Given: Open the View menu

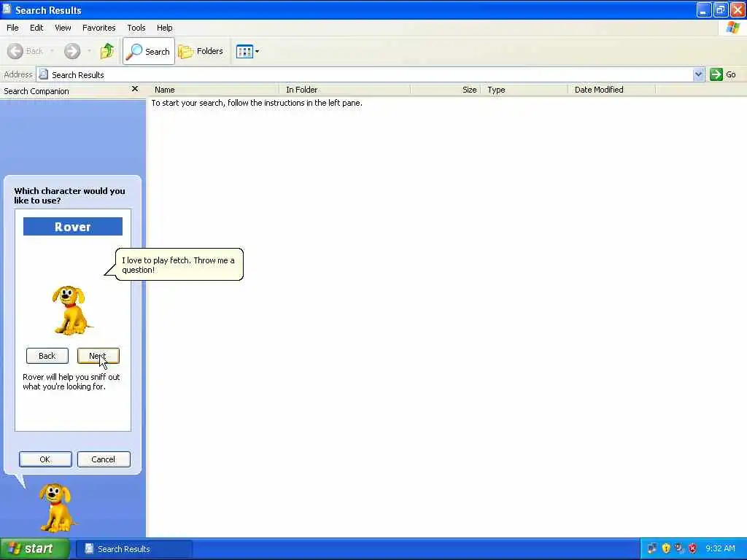Looking at the screenshot, I should point(63,28).
